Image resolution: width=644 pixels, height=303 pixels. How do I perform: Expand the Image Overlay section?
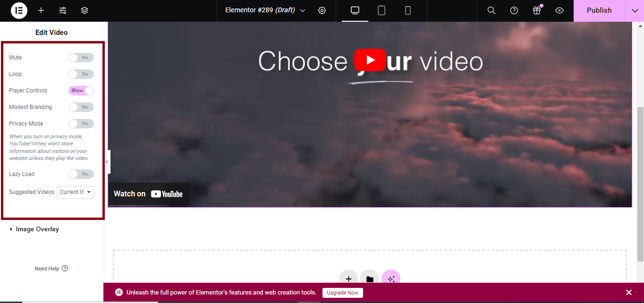pos(37,229)
